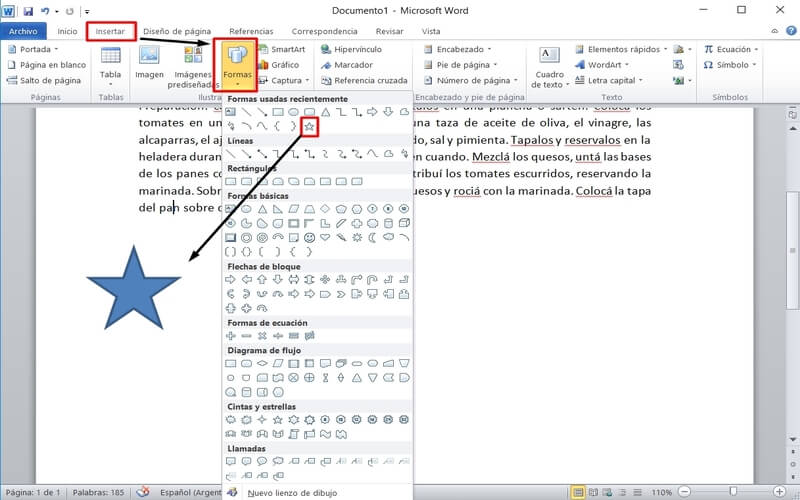Click Nuevo lienzo de dibujo
This screenshot has height=500, width=800.
(292, 493)
